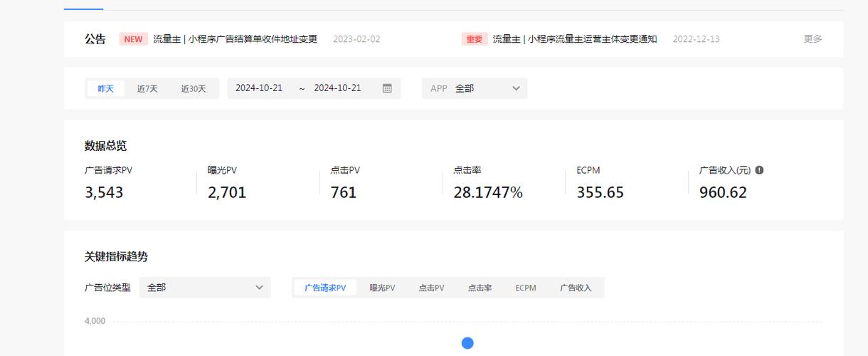Select the 昨天 date range tab
Image resolution: width=868 pixels, height=356 pixels.
coord(106,88)
